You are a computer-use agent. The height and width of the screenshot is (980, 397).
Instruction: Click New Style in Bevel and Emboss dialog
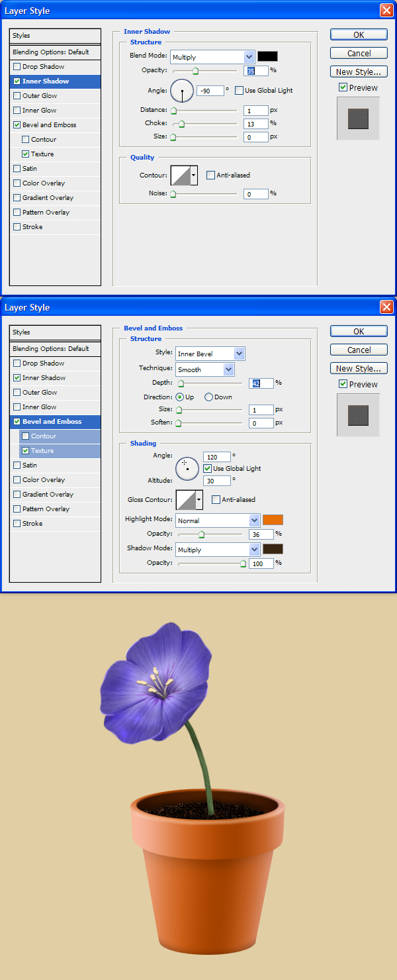click(x=359, y=369)
